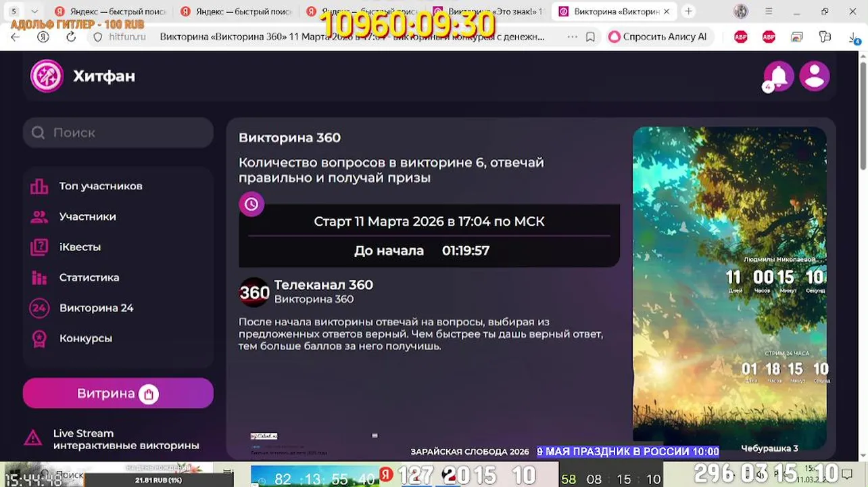Open the Windows notification center icon

[848, 474]
